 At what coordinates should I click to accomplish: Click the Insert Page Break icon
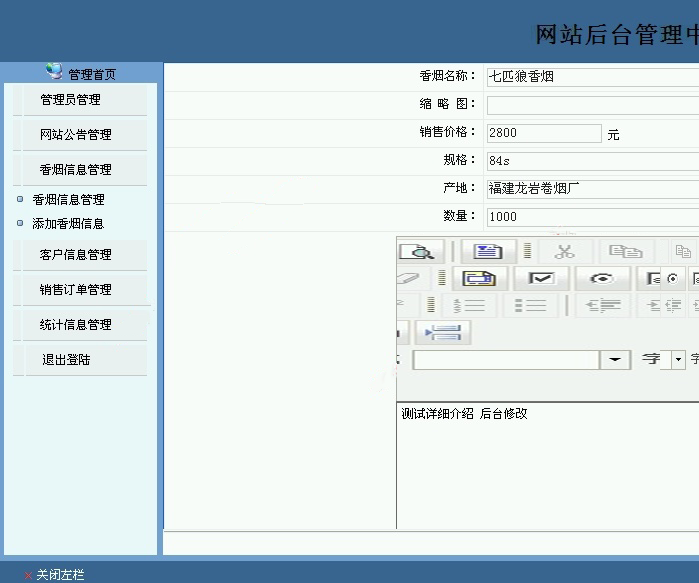(x=442, y=333)
